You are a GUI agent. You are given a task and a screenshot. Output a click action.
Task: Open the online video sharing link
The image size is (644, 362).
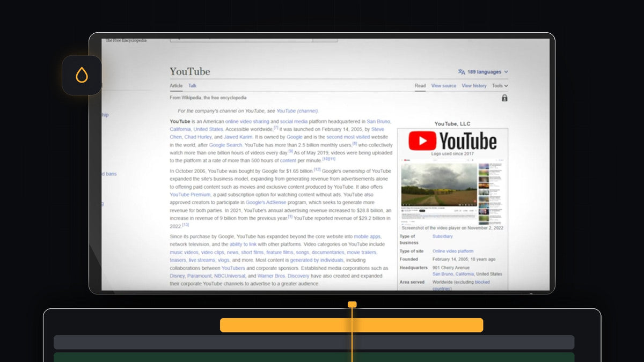coord(247,122)
